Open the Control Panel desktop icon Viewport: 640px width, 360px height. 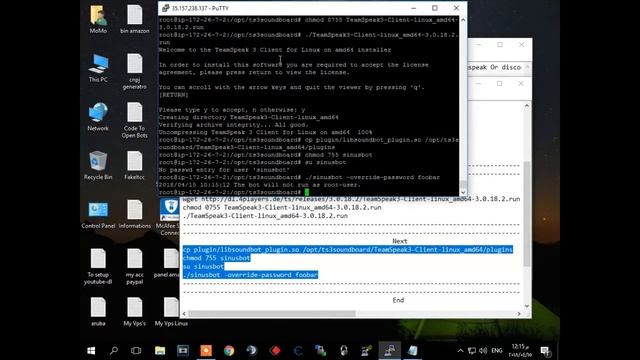coord(98,215)
